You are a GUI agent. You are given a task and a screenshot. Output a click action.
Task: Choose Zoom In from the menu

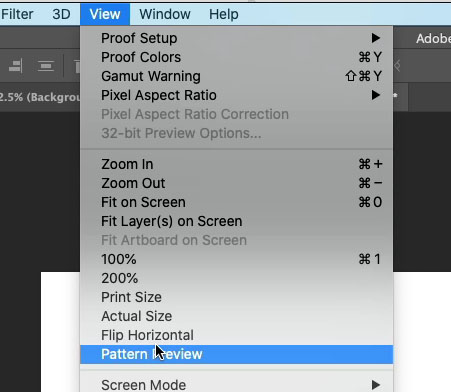click(x=237, y=164)
